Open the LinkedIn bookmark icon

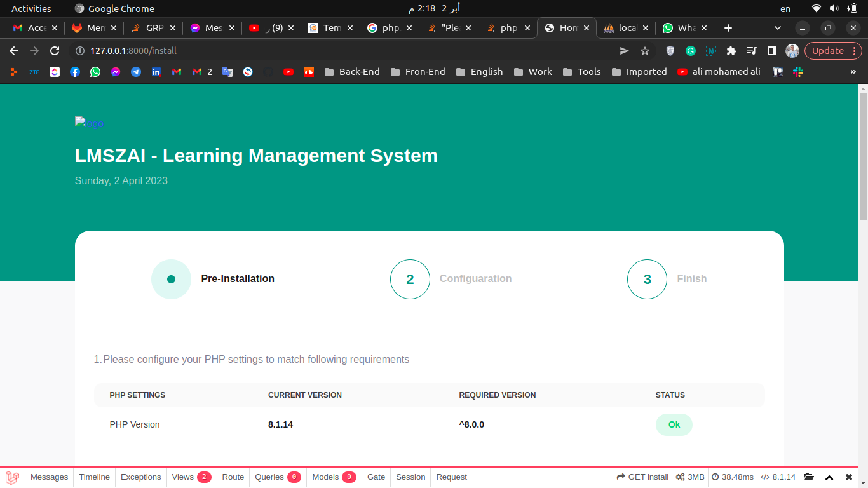pos(156,72)
